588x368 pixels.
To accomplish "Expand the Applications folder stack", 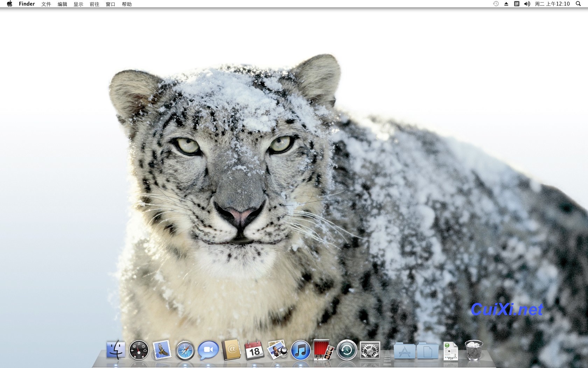I will pos(404,351).
